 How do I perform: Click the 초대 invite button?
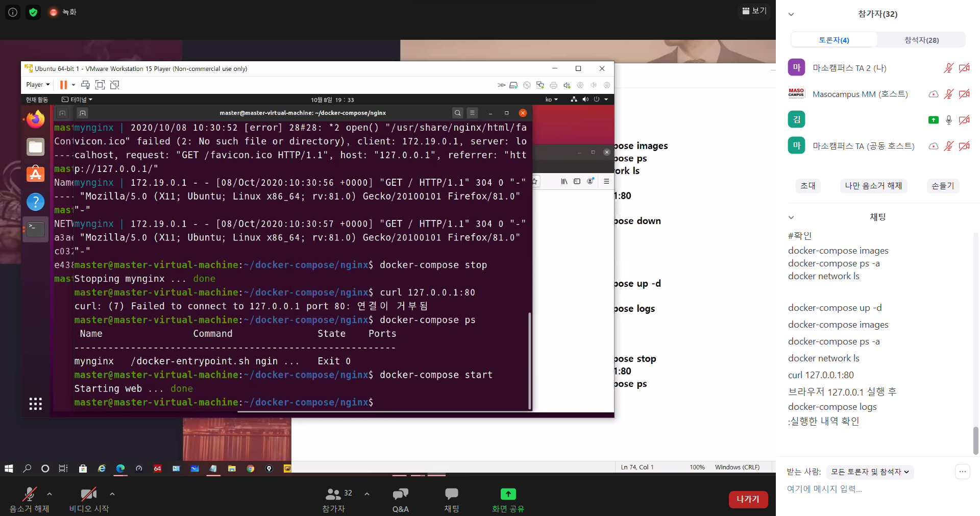(x=807, y=186)
